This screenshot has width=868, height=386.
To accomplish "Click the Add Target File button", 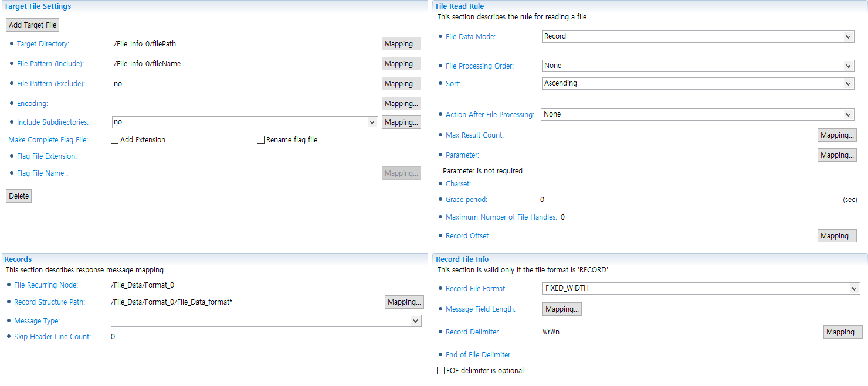I will 32,25.
